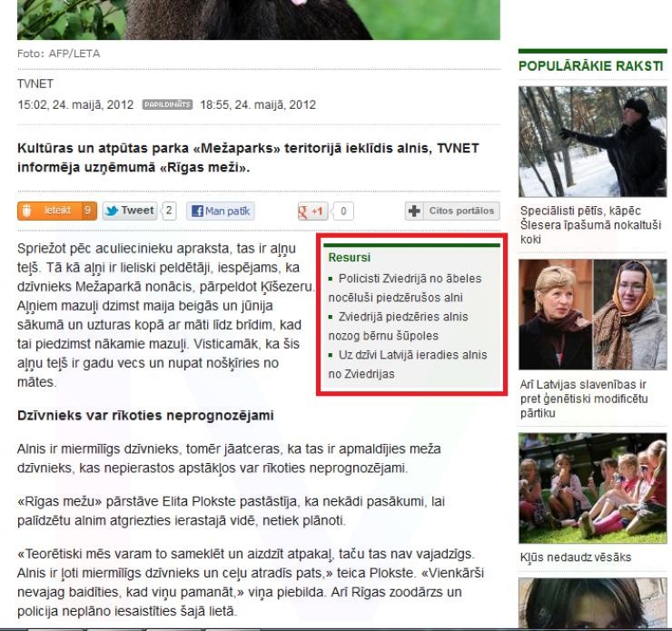Click the Tweet button
Image resolution: width=672 pixels, height=631 pixels.
tap(129, 212)
